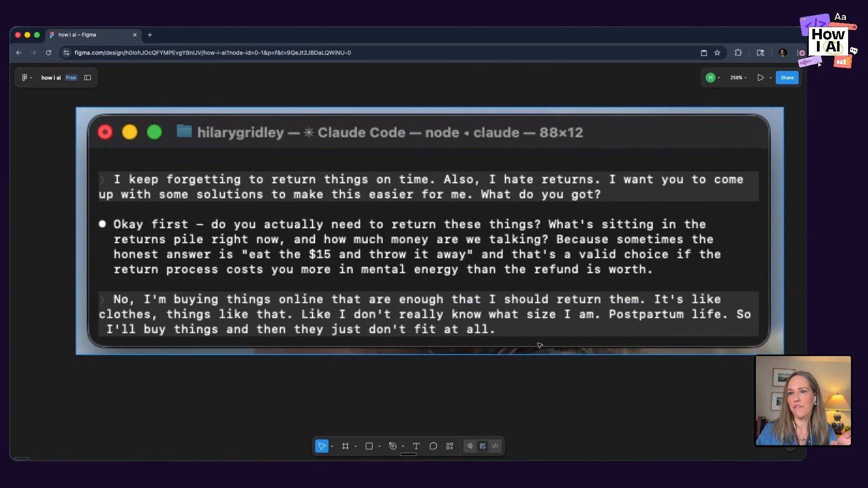The image size is (868, 488).
Task: Click the clipboard icon in address bar
Action: 704,53
